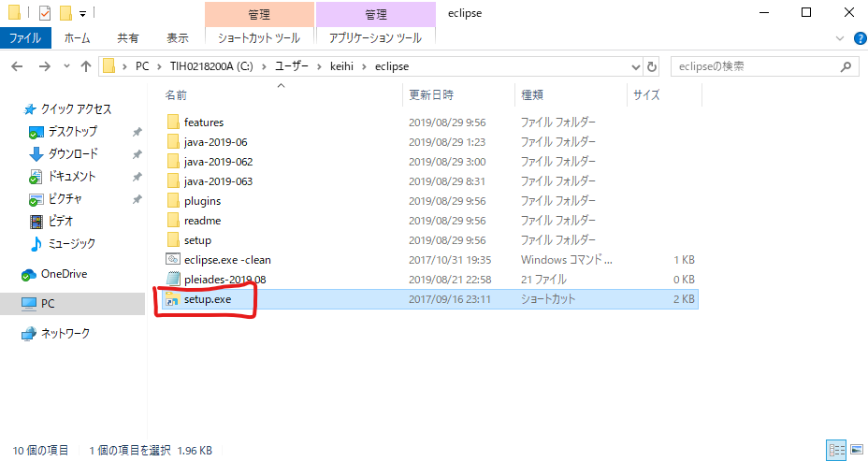Click the java-2019-062 folder icon
Screen dimensions: 868x461
173,162
